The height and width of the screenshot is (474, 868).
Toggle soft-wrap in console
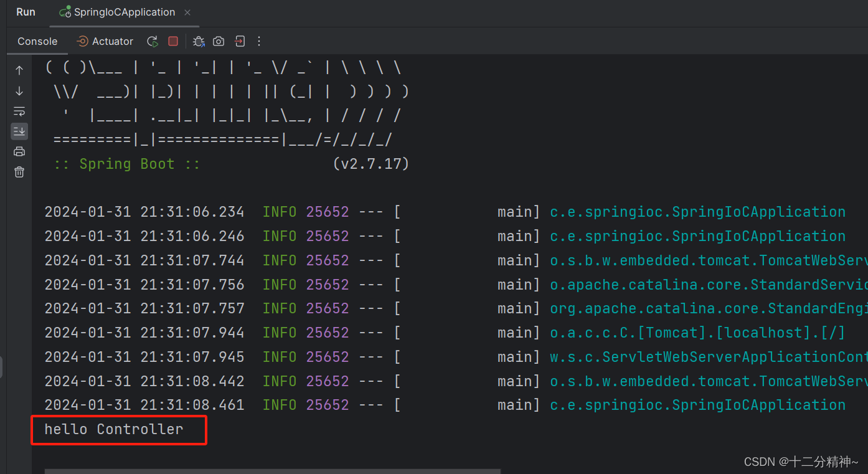pyautogui.click(x=19, y=111)
